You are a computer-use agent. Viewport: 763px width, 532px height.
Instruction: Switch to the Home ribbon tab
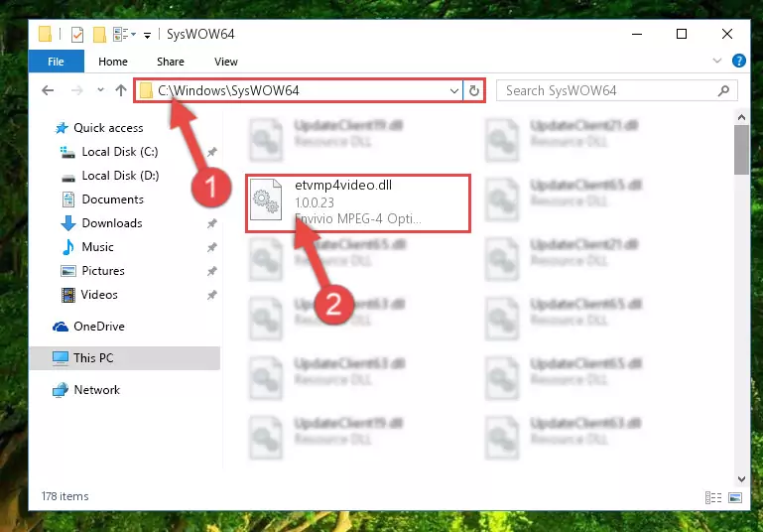point(113,62)
